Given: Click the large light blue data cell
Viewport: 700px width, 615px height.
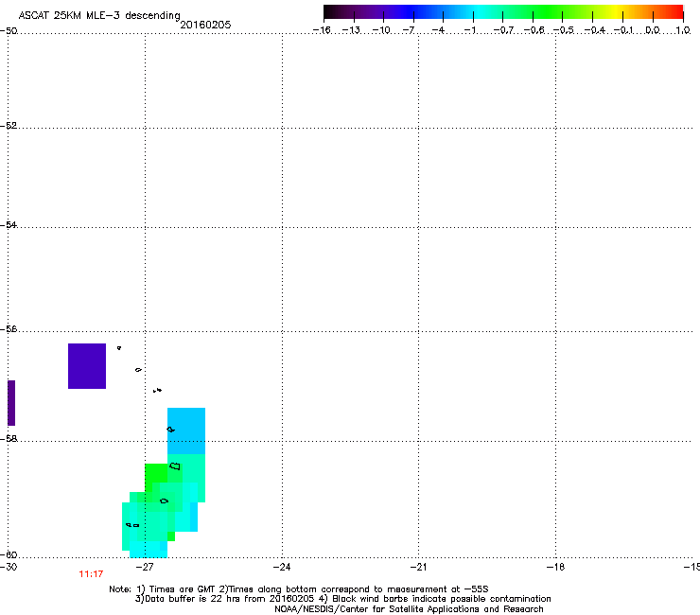Looking at the screenshot, I should click(186, 430).
